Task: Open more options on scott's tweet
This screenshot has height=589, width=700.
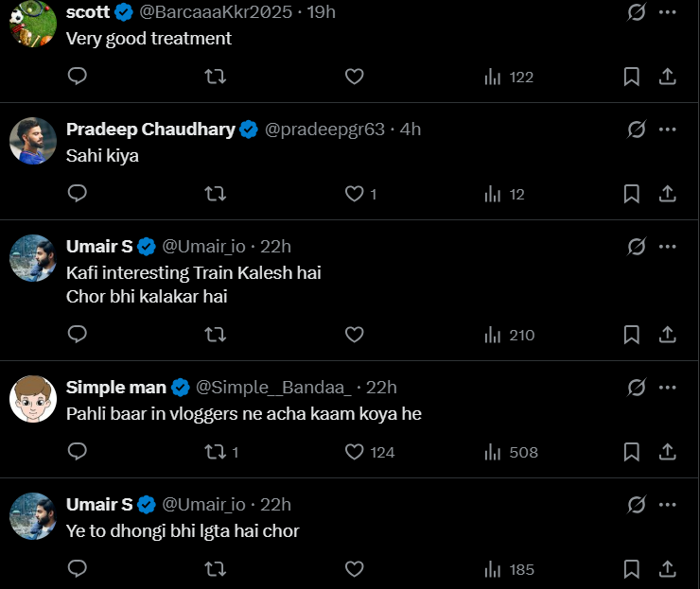Action: 668,12
